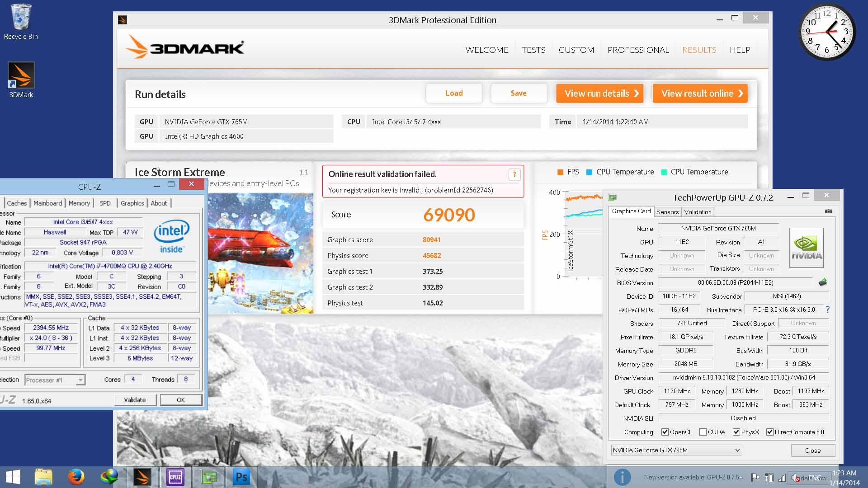The image size is (868, 488).
Task: Click the CPU-Z OK button
Action: pos(180,400)
